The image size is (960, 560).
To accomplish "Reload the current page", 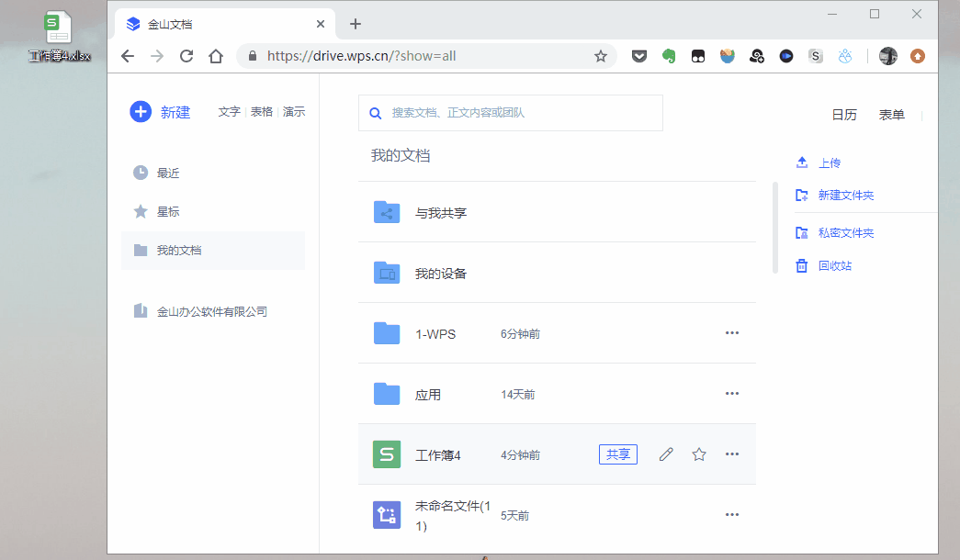I will (x=186, y=56).
